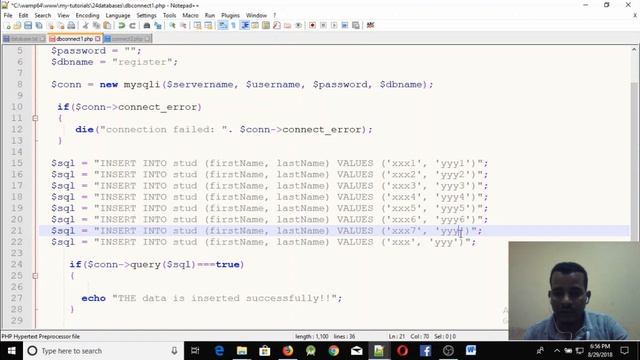Click the Playback macro icon
Viewport: 640px width, 360px height.
[334, 25]
